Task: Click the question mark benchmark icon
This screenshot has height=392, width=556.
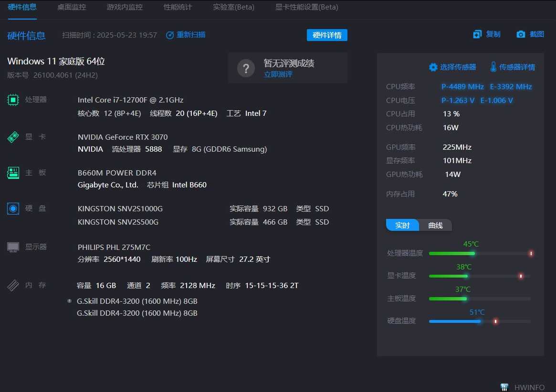Action: [246, 68]
